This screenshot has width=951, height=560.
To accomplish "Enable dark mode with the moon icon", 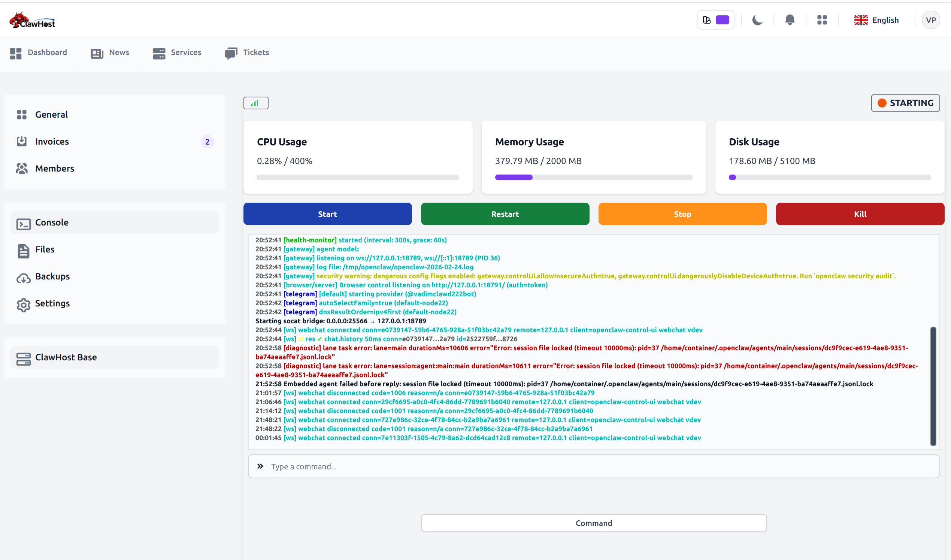I will pos(757,19).
